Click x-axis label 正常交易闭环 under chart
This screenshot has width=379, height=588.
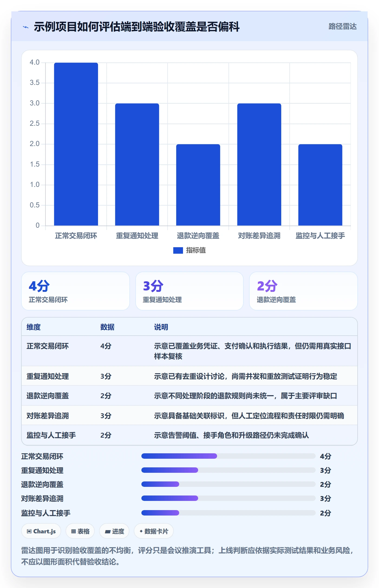76,236
